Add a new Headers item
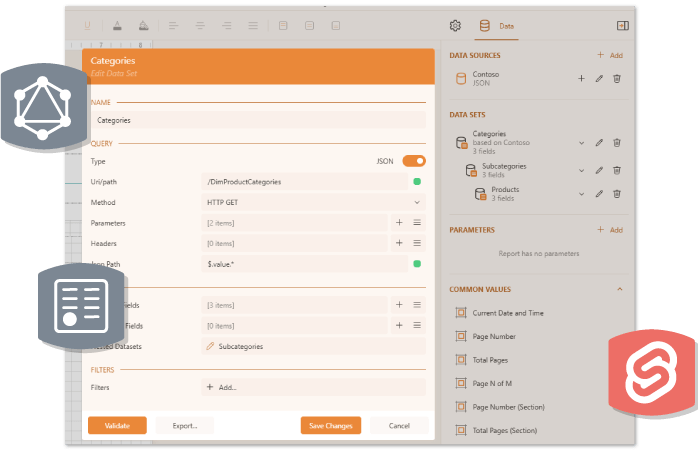The width and height of the screenshot is (698, 450). tap(399, 243)
